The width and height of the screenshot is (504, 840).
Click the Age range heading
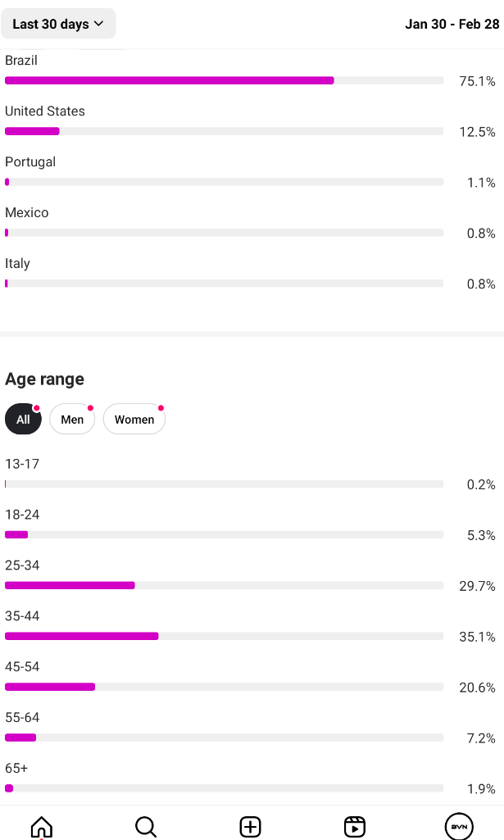(44, 379)
